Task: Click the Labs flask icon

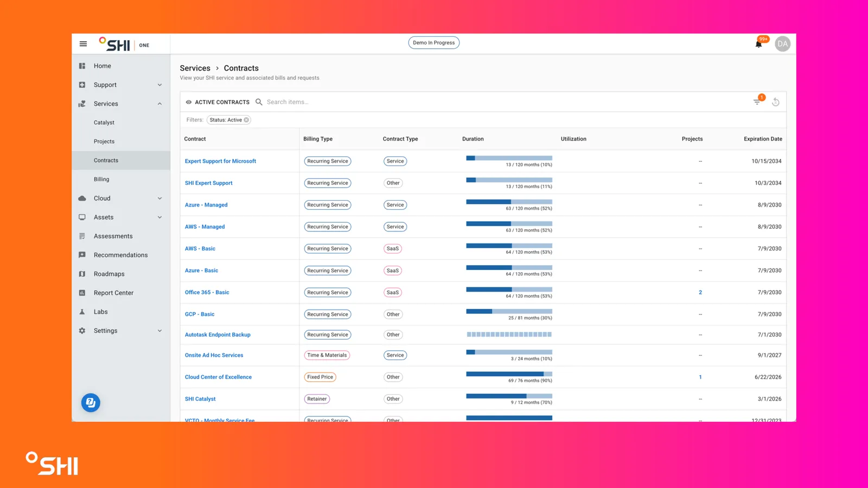Action: point(82,312)
